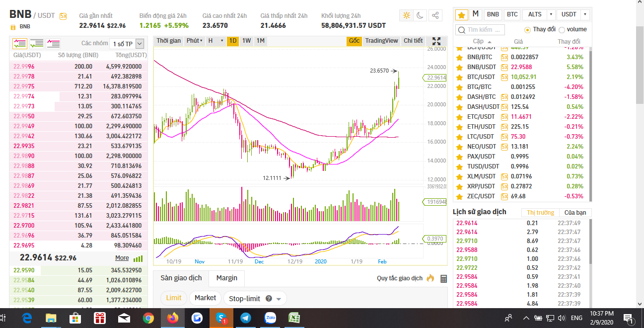Select the Limit order type
This screenshot has height=328, width=644.
click(x=174, y=298)
